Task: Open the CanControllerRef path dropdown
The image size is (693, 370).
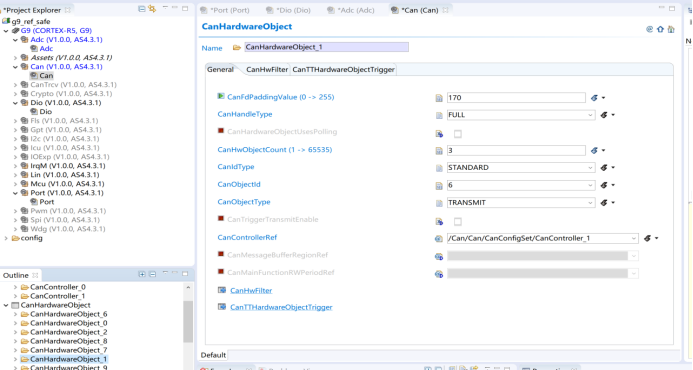Action: point(633,238)
